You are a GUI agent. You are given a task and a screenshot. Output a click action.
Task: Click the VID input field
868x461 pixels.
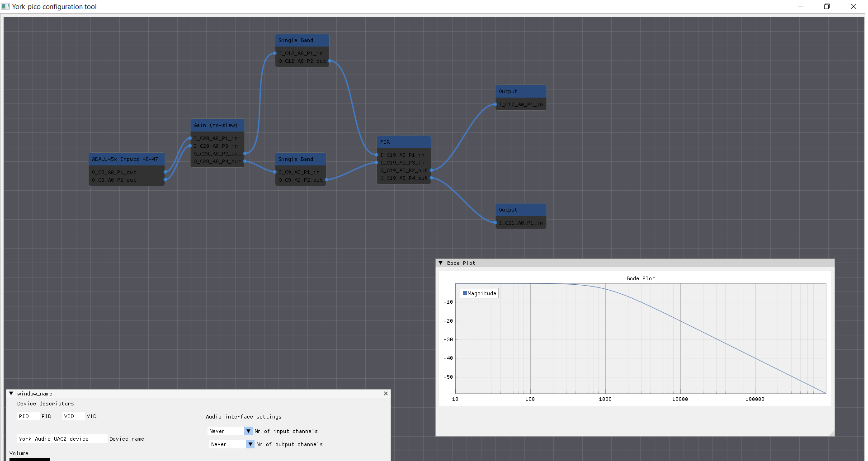tap(73, 416)
